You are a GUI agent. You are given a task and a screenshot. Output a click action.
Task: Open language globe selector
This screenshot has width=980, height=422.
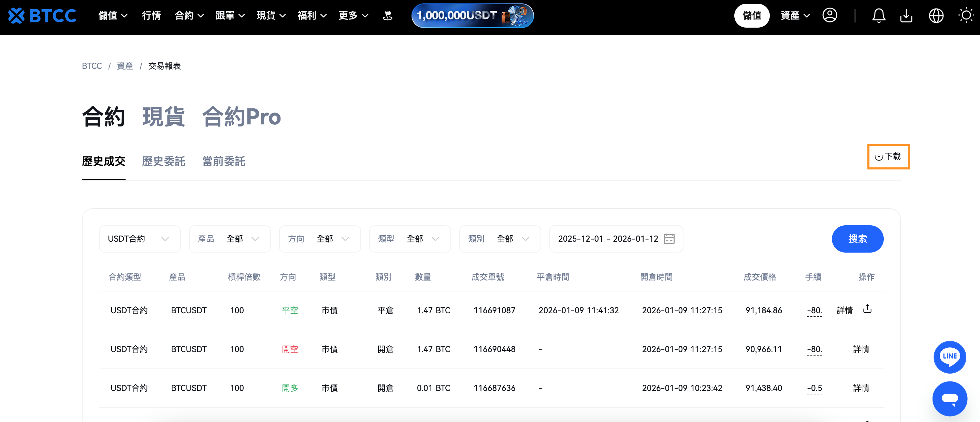point(936,16)
